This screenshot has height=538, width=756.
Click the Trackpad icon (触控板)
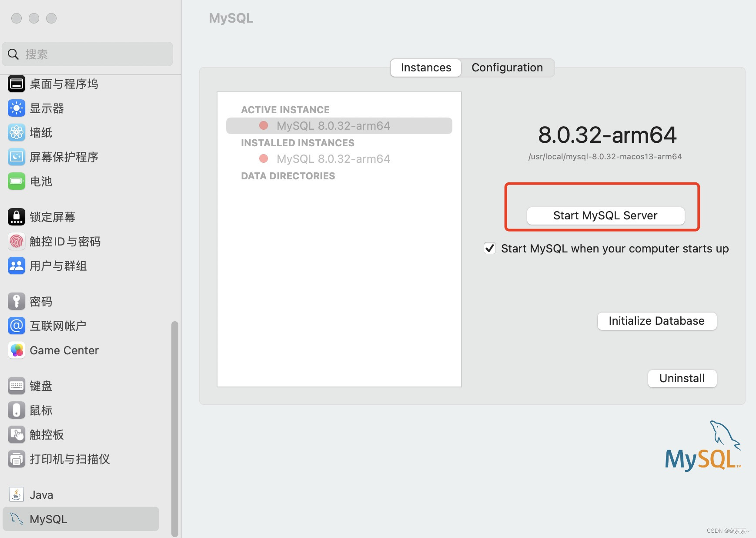[17, 435]
